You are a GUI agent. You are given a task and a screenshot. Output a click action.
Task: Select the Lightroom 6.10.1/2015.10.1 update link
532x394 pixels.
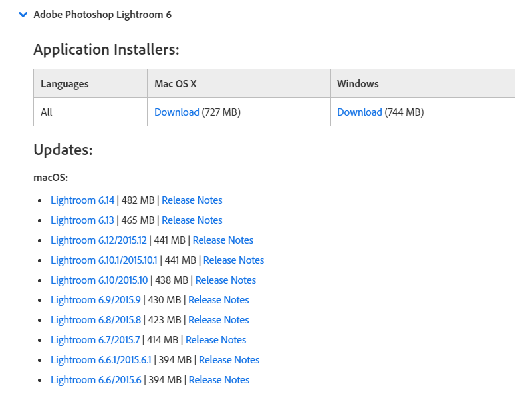(104, 260)
